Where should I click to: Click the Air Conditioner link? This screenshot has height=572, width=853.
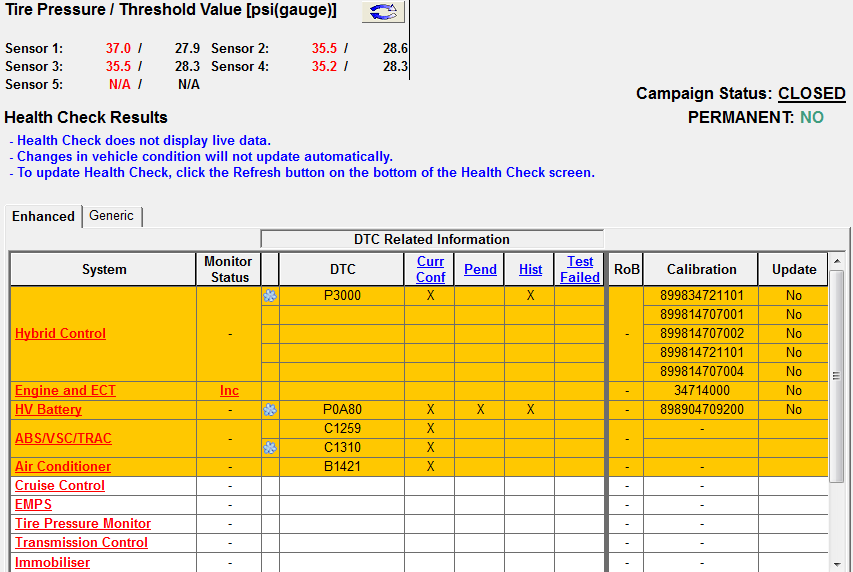coord(63,467)
